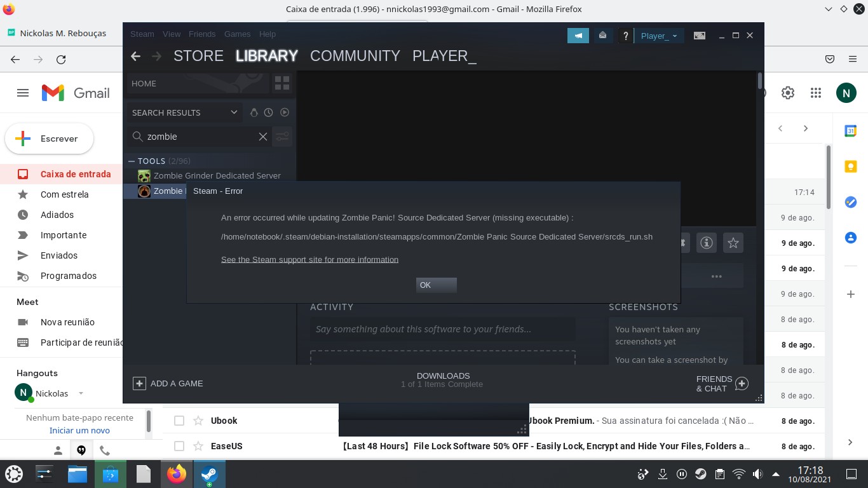Switch to the LIBRARY tab
Screen dimensions: 868x488
pyautogui.click(x=266, y=56)
